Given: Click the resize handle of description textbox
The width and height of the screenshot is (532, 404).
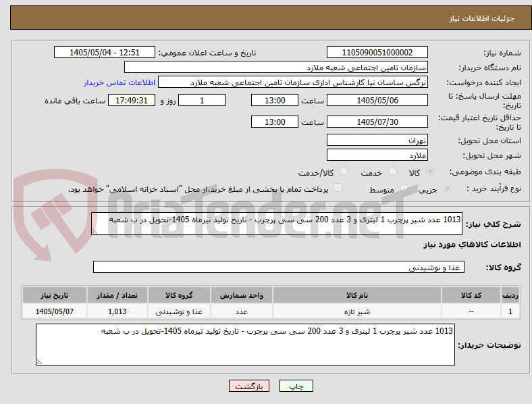Looking at the screenshot, I should pyautogui.click(x=95, y=232).
